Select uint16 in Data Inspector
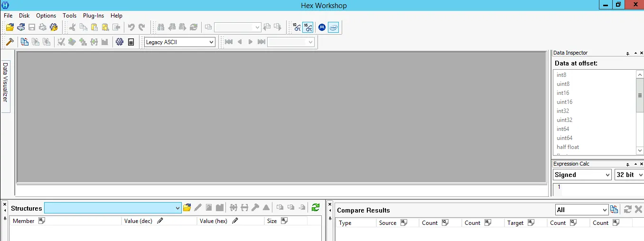644x241 pixels. 565,102
